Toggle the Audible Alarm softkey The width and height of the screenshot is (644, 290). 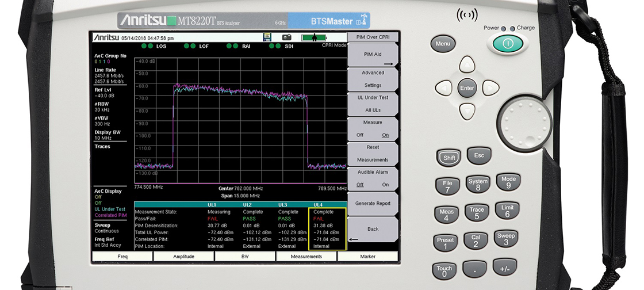click(373, 178)
